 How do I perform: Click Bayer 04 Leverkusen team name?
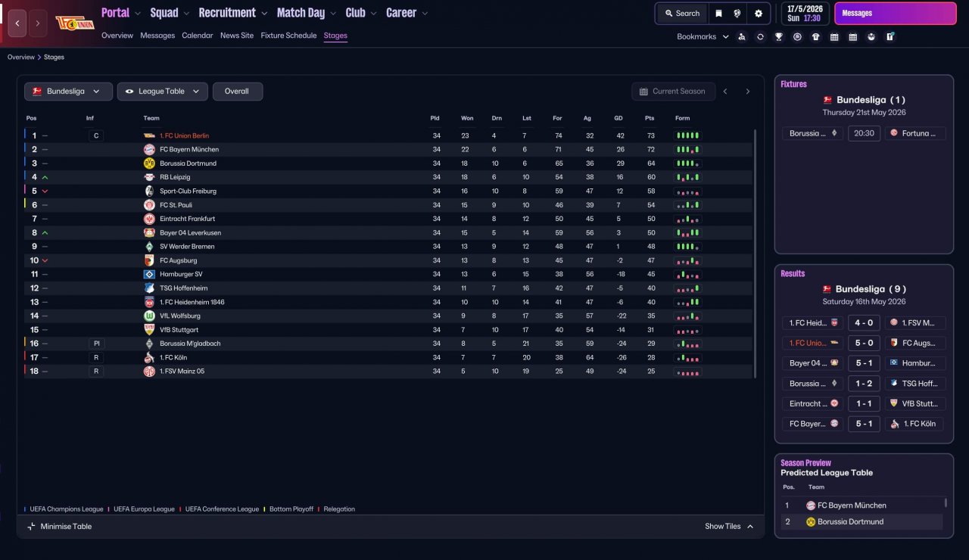point(191,233)
